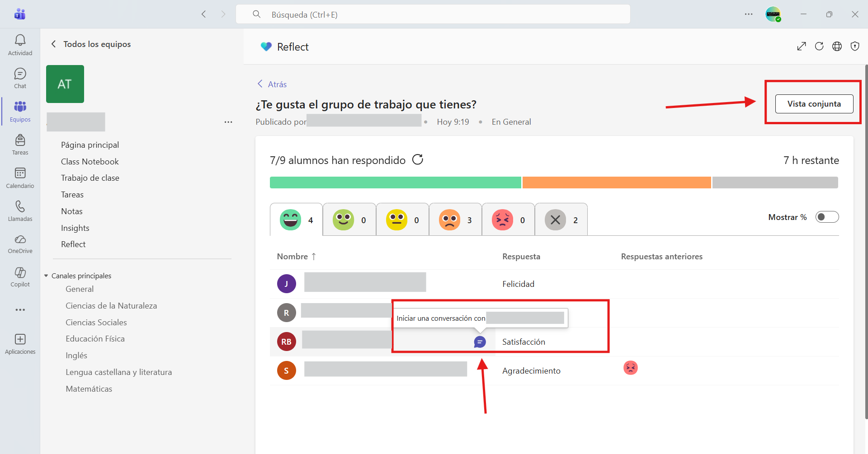The image size is (868, 454).
Task: Select the yellow neutral emoji tab
Action: click(x=402, y=220)
